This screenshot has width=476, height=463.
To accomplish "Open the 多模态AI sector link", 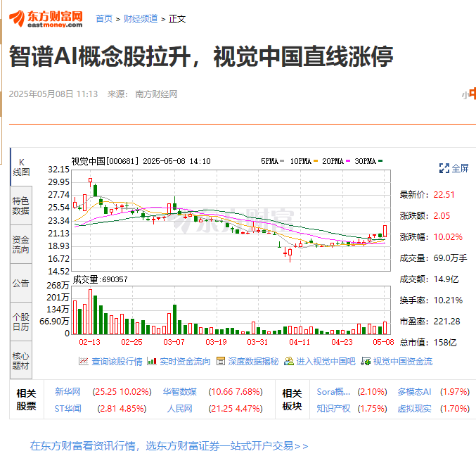I will pyautogui.click(x=414, y=392).
